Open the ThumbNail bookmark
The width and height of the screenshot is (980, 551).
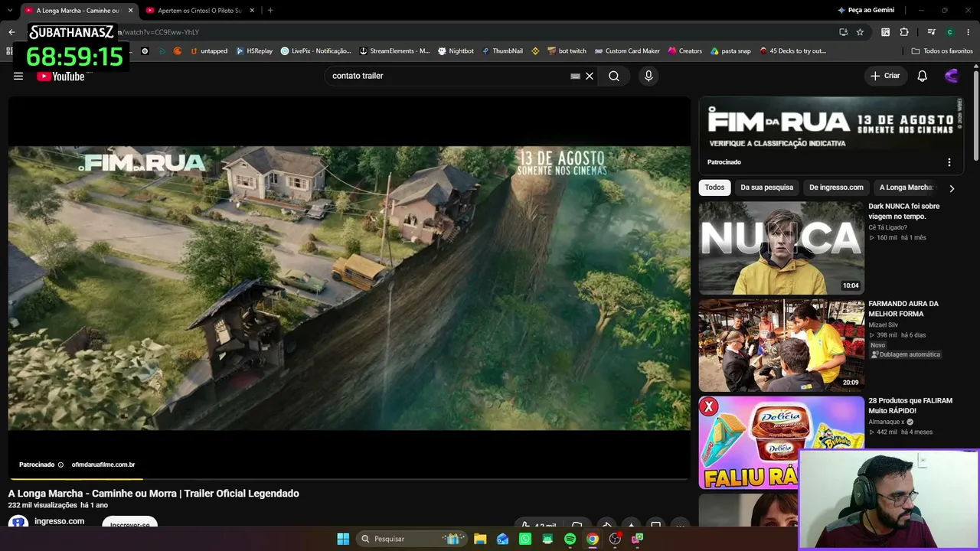click(x=502, y=51)
